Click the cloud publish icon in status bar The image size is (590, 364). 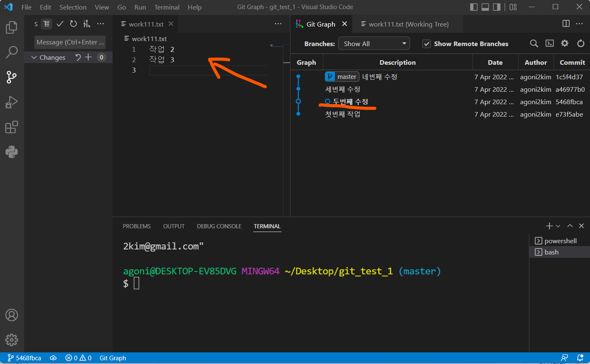tap(53, 358)
